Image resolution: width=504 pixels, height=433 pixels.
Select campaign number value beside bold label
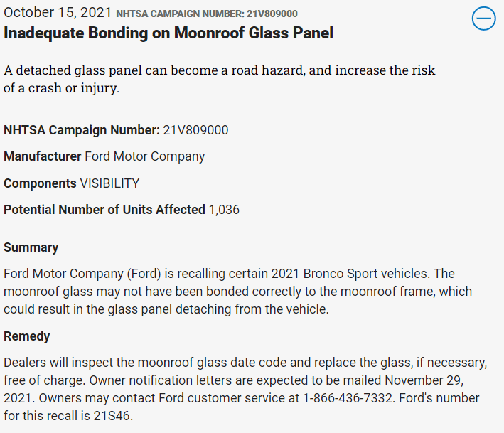195,130
